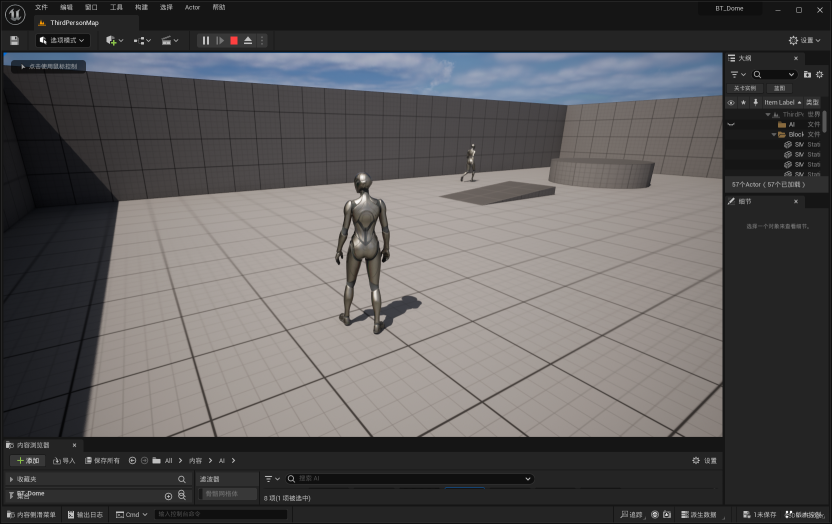832x524 pixels.
Task: Open the 窗口 menu
Action: [91, 7]
